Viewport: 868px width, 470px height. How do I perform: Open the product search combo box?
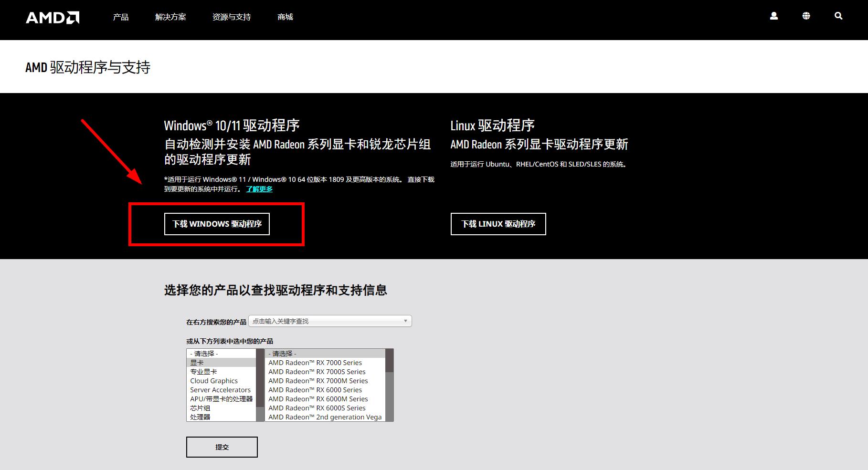click(x=330, y=321)
